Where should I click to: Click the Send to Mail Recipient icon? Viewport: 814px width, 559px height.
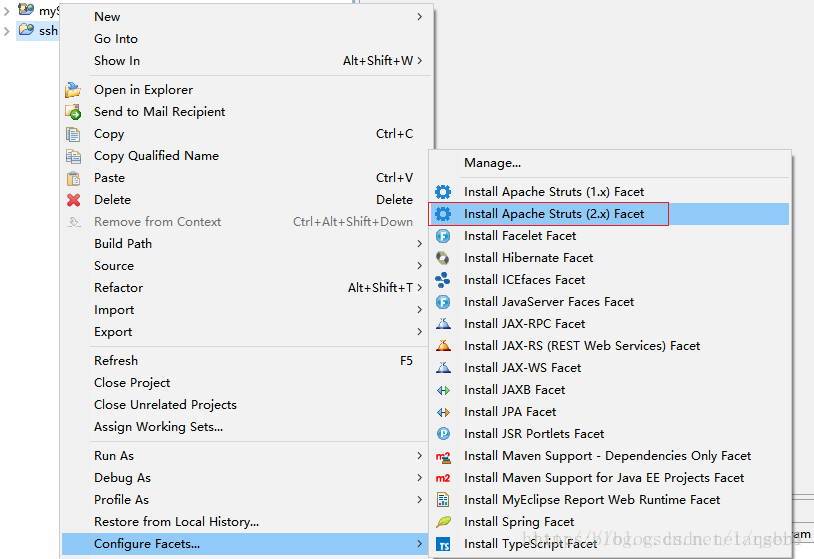point(73,112)
